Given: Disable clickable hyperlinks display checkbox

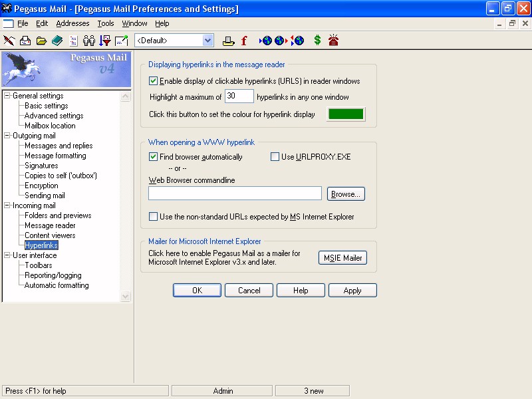Looking at the screenshot, I should point(153,80).
